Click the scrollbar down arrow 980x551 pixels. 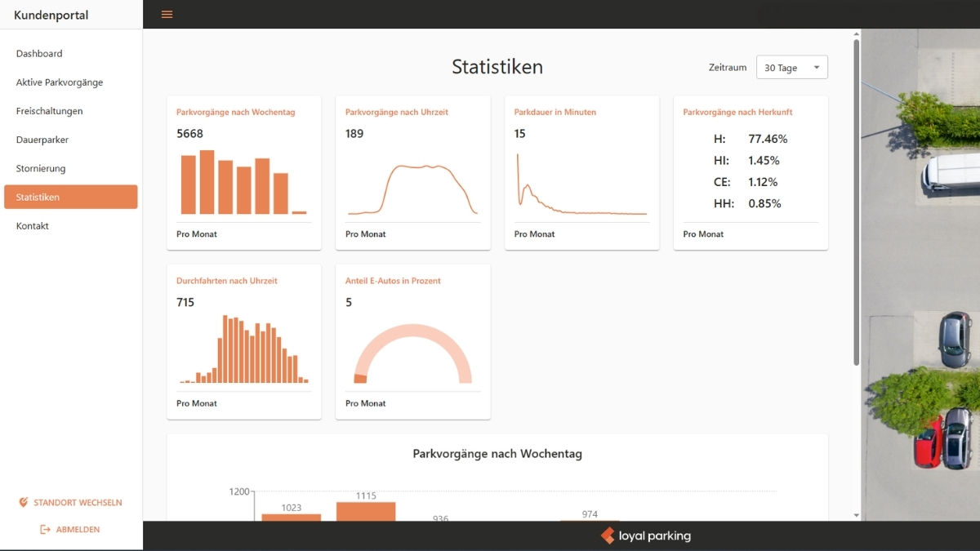857,515
